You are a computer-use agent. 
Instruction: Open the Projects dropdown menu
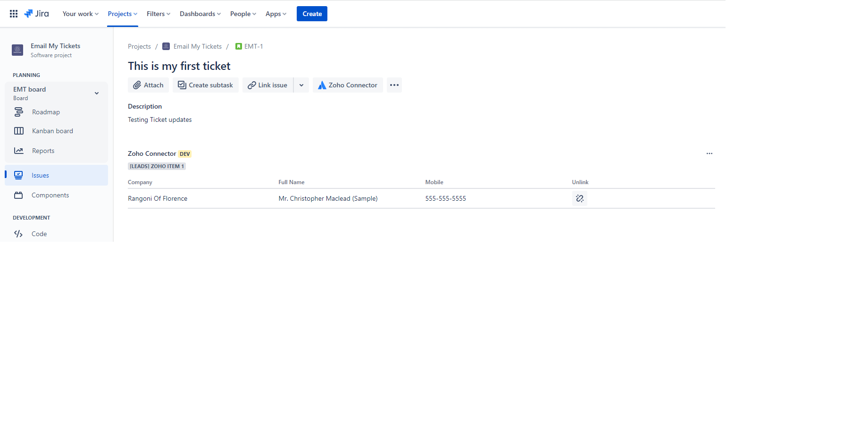123,14
